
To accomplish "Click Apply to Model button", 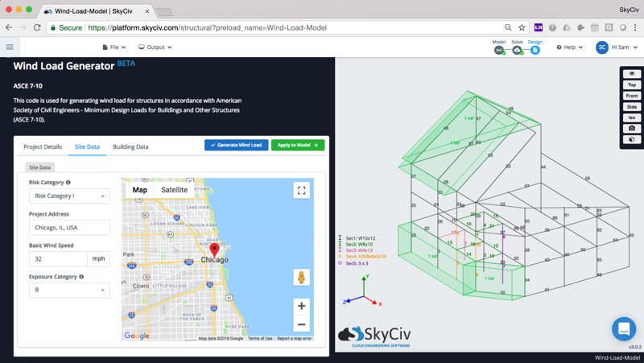I will click(x=298, y=145).
